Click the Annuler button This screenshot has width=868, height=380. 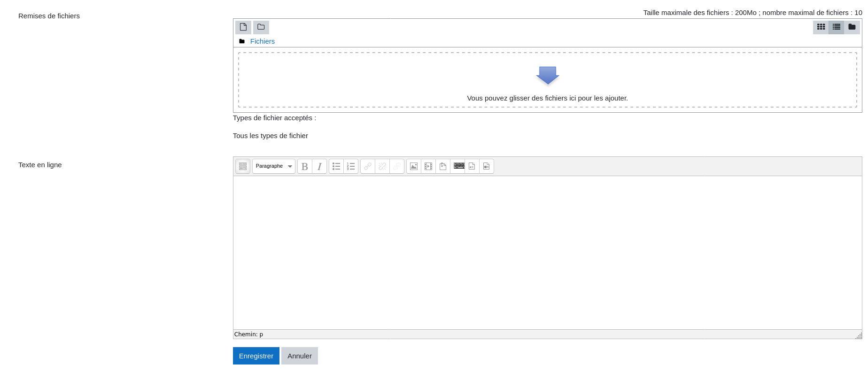300,356
